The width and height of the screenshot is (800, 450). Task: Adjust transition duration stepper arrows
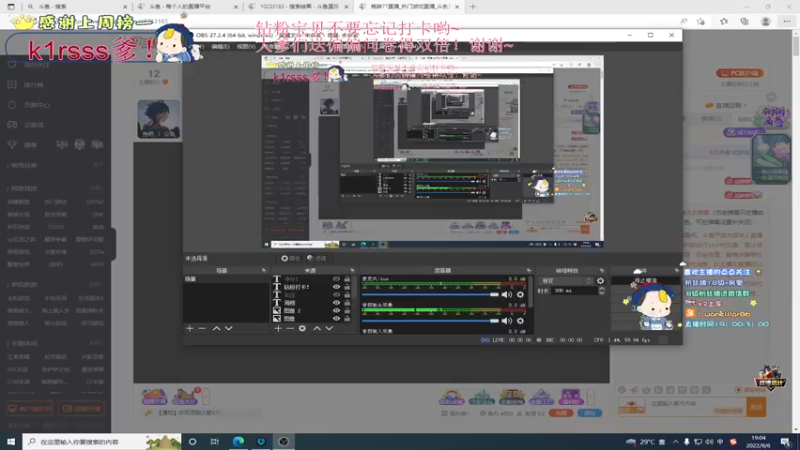602,291
